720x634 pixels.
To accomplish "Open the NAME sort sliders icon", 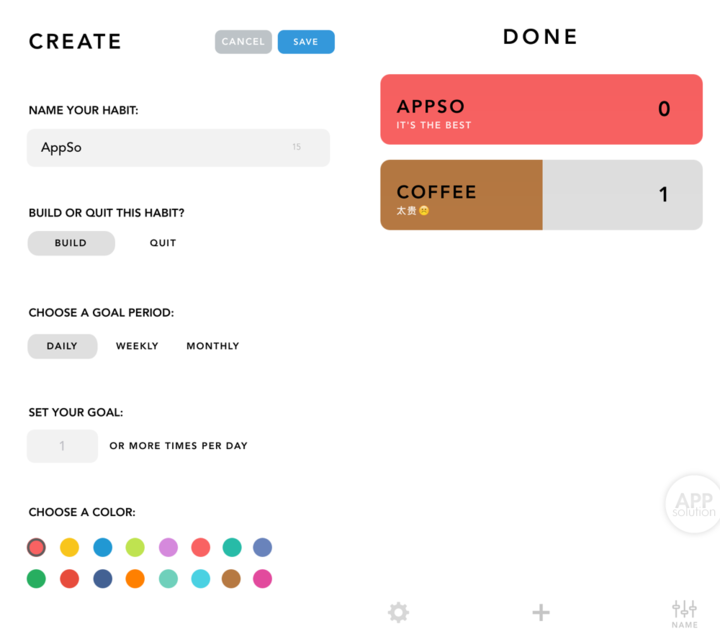I will pyautogui.click(x=684, y=614).
